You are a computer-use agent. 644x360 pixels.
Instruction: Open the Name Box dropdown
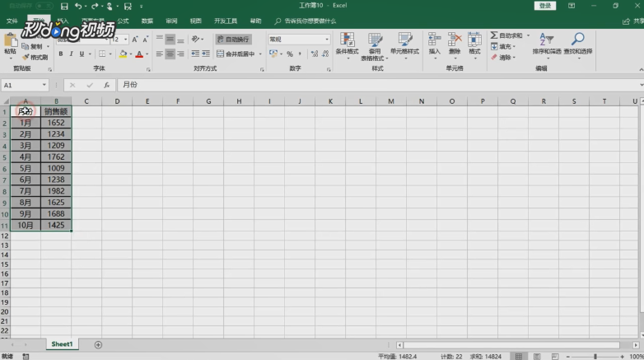coord(44,85)
